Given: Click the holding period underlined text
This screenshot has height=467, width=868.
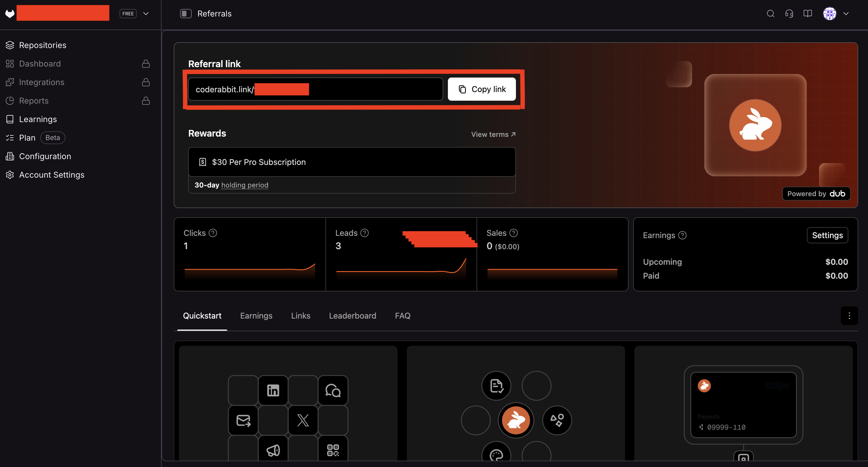Looking at the screenshot, I should click(245, 185).
